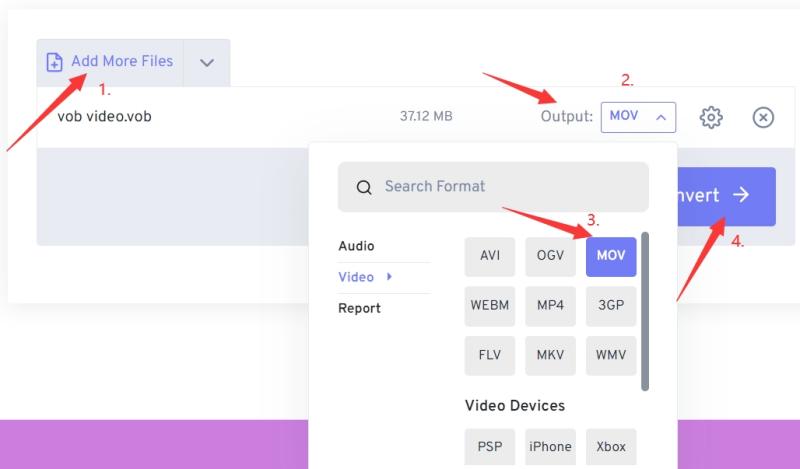
Task: Open the dropdown arrow next to Add More Files
Action: tap(207, 63)
